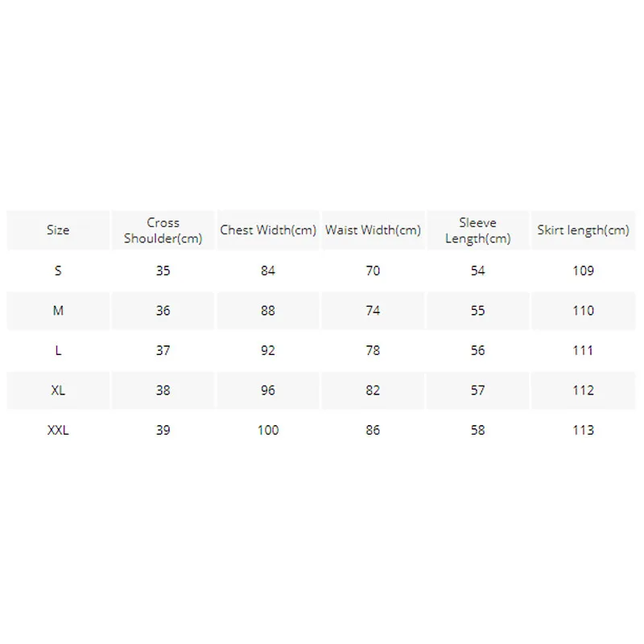644x644 pixels.
Task: Select cross shoulder value 38
Action: pos(163,390)
